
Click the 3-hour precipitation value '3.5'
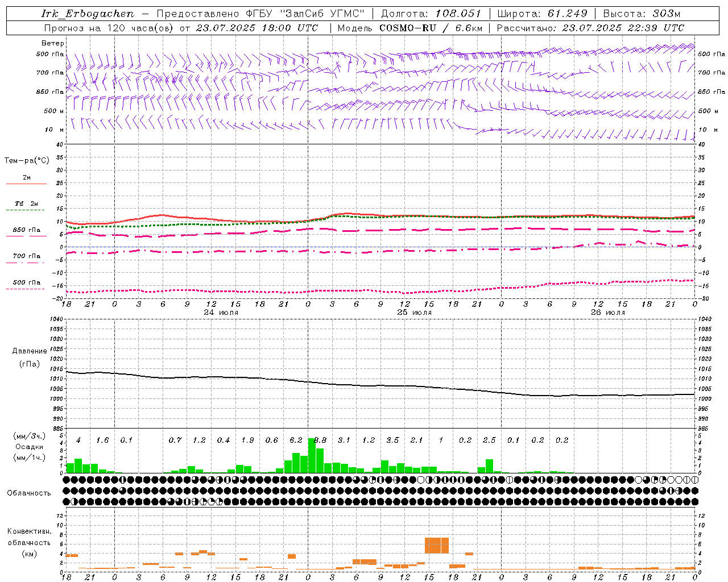click(x=392, y=440)
